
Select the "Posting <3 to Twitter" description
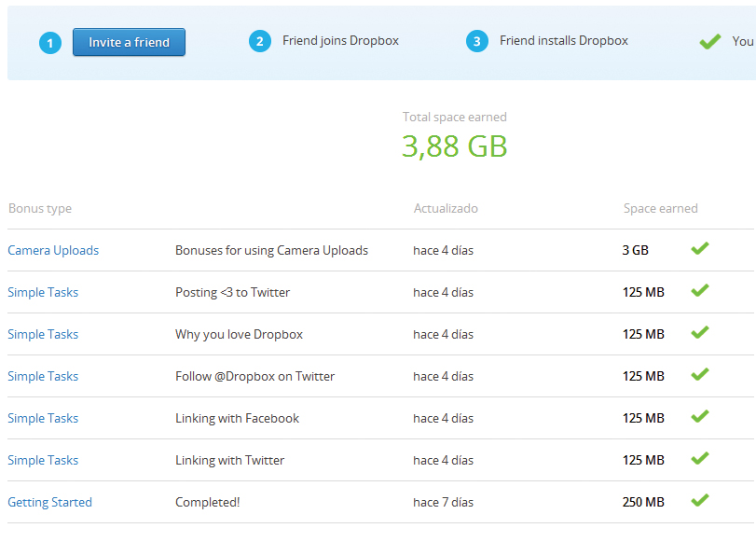[232, 293]
